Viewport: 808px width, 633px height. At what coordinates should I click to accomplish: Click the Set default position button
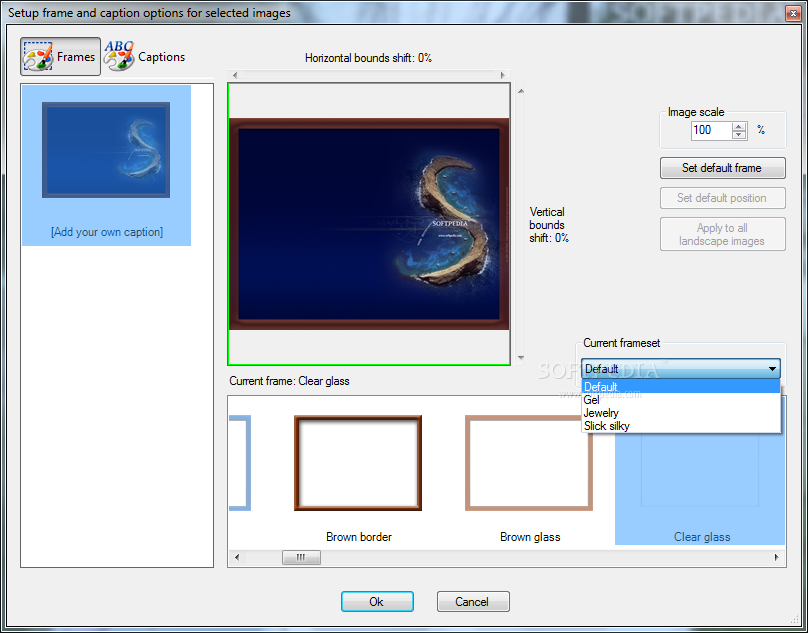coord(722,198)
